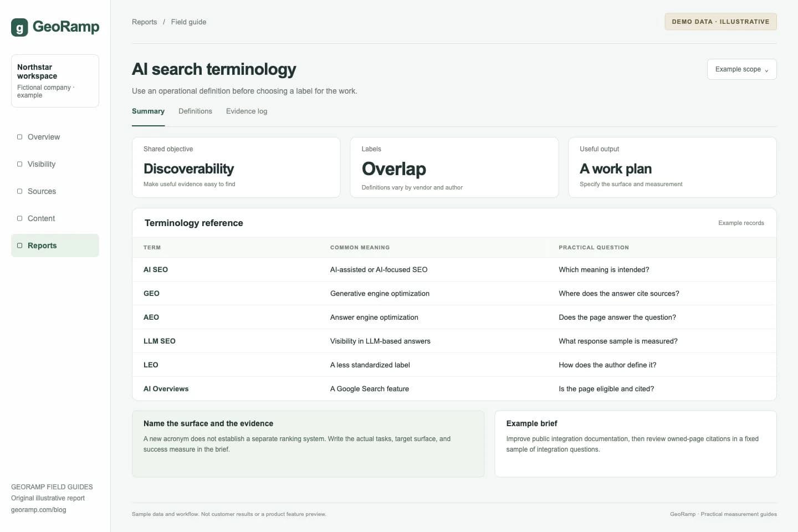This screenshot has height=532, width=798.
Task: Click the Sources sidebar icon
Action: (20, 191)
